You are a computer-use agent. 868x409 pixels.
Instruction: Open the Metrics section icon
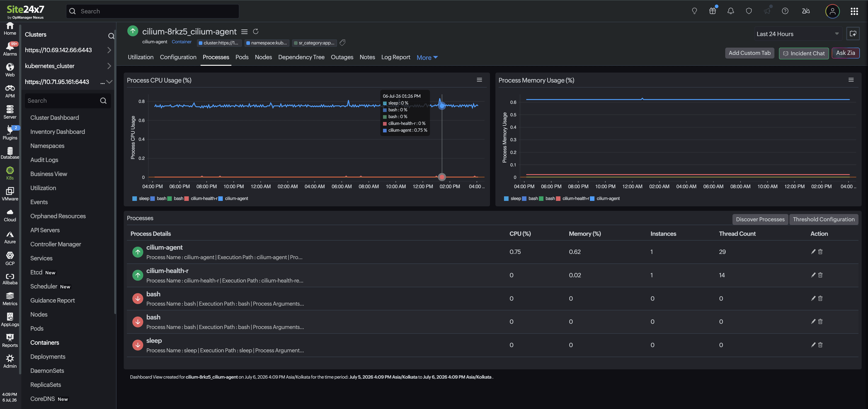pyautogui.click(x=10, y=299)
